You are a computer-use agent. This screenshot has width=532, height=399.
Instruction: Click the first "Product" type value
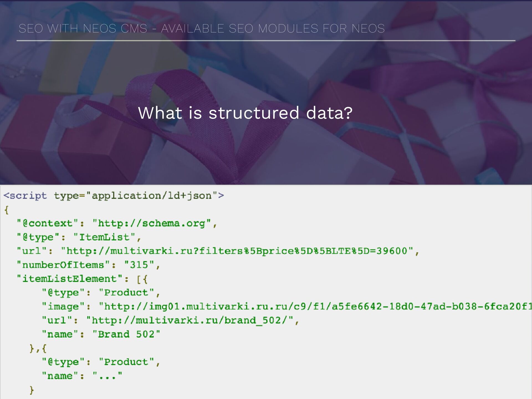pos(126,293)
